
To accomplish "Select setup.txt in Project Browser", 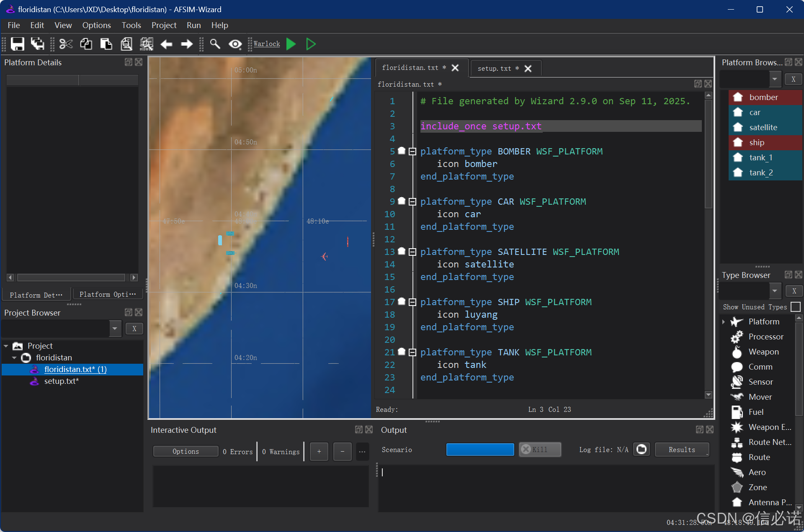I will [x=62, y=381].
